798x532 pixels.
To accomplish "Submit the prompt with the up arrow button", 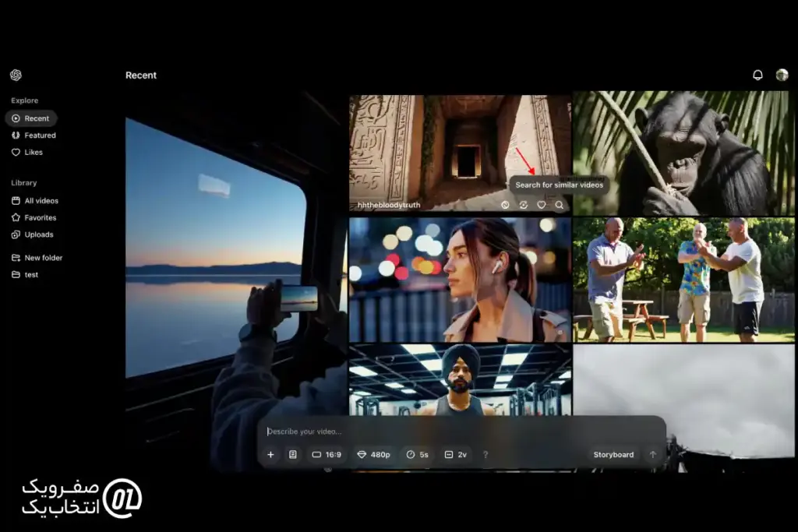I will click(x=653, y=455).
